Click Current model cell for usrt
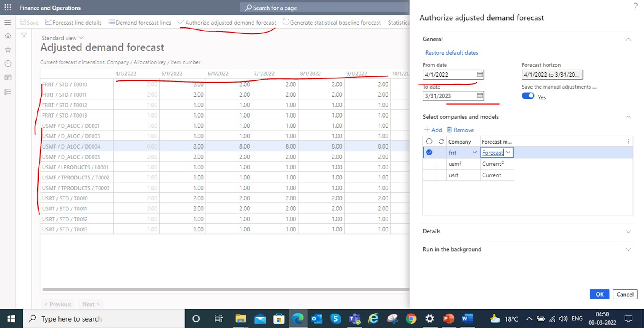This screenshot has width=644, height=328. coord(496,175)
